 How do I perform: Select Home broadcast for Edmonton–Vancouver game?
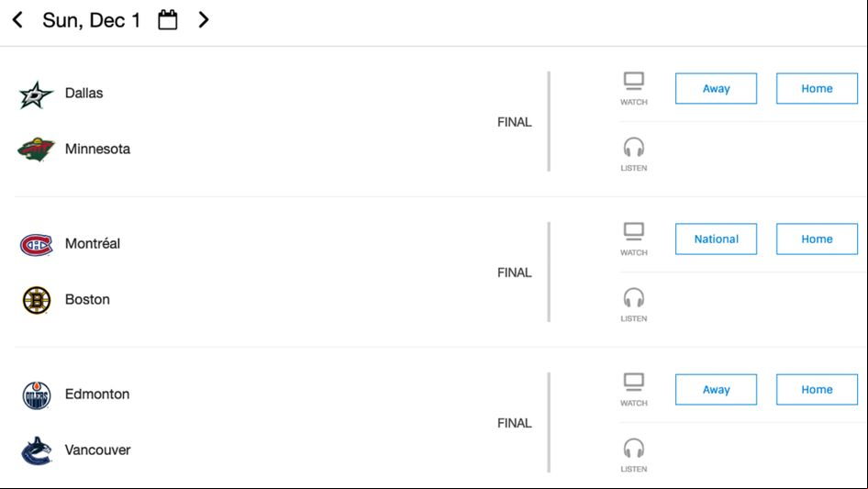[x=817, y=389]
